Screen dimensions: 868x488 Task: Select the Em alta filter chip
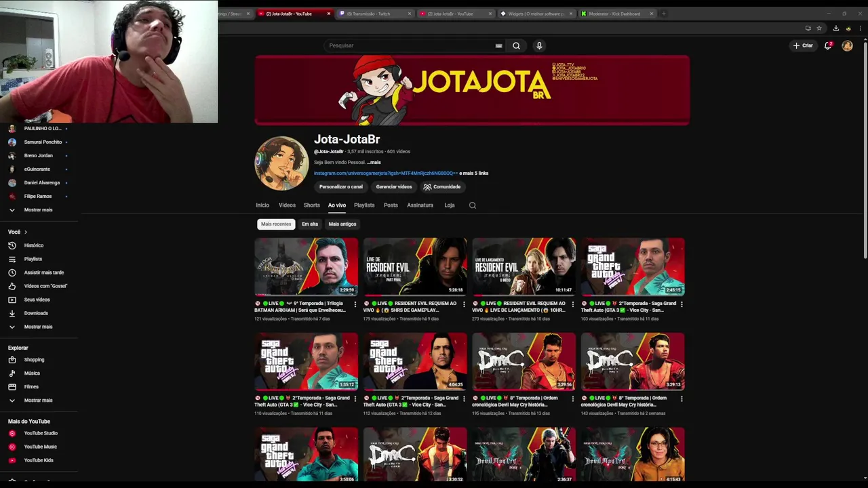coord(310,224)
